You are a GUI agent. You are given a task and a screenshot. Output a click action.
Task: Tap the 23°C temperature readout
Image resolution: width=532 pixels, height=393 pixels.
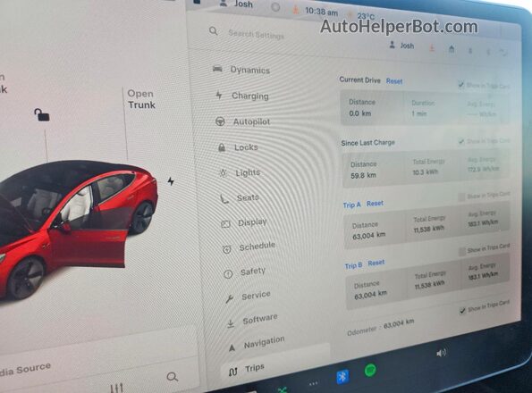click(x=366, y=16)
